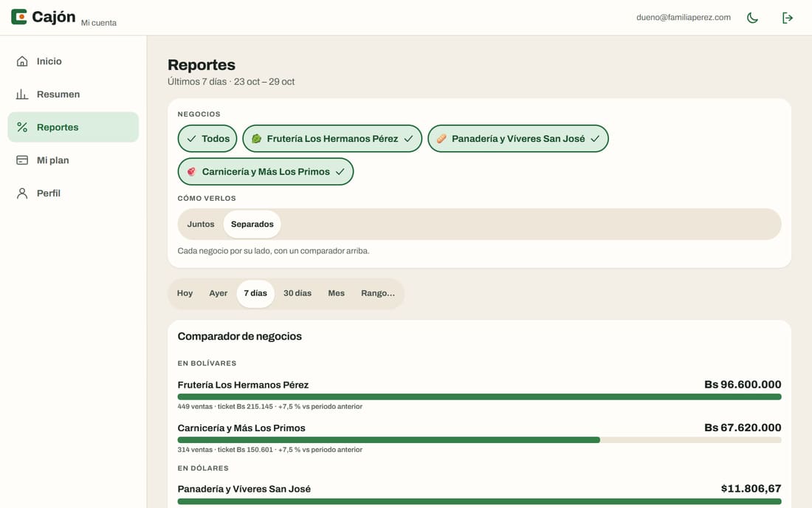Click the Panadería bread emoji icon

(441, 139)
